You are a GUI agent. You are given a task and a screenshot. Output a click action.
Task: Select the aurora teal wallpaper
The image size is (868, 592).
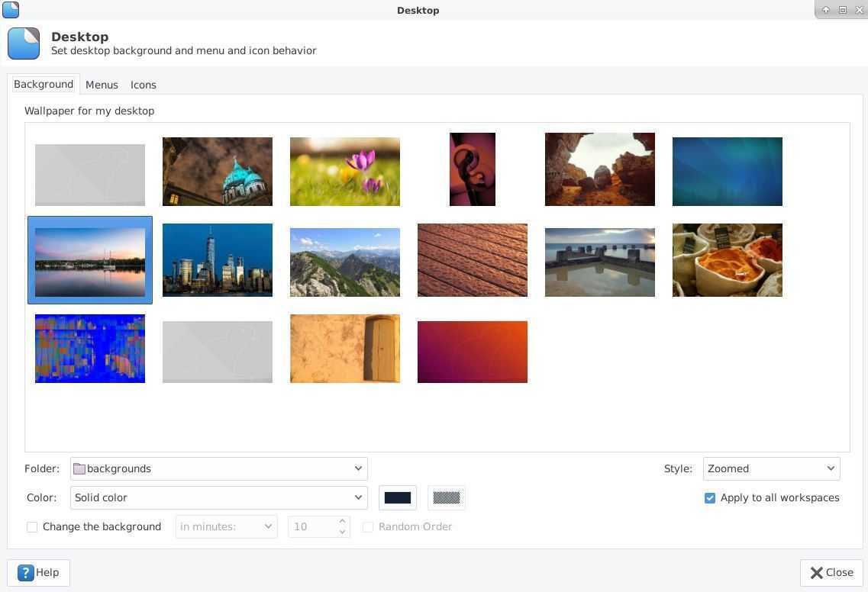(x=727, y=172)
